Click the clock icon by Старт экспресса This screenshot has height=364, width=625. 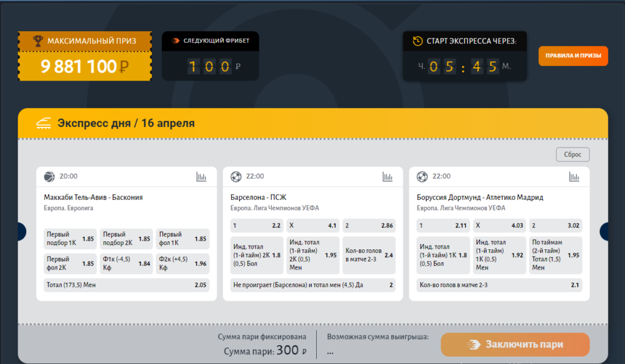pyautogui.click(x=417, y=41)
